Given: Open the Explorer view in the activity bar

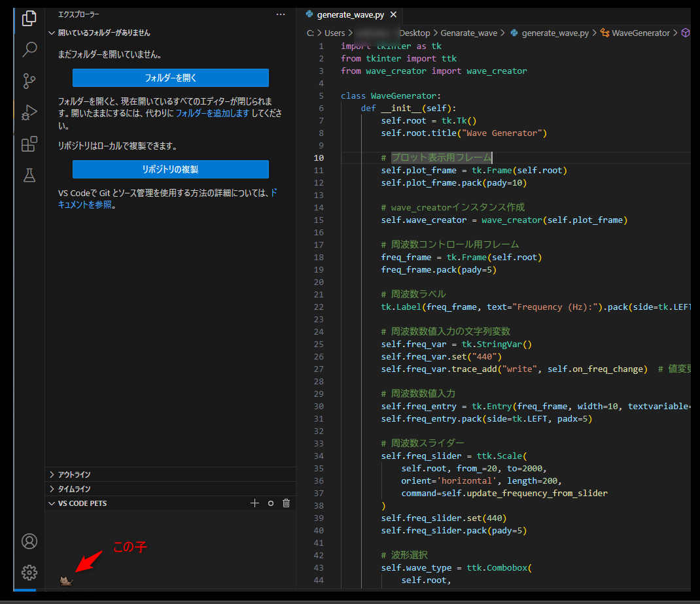Looking at the screenshot, I should (x=29, y=19).
